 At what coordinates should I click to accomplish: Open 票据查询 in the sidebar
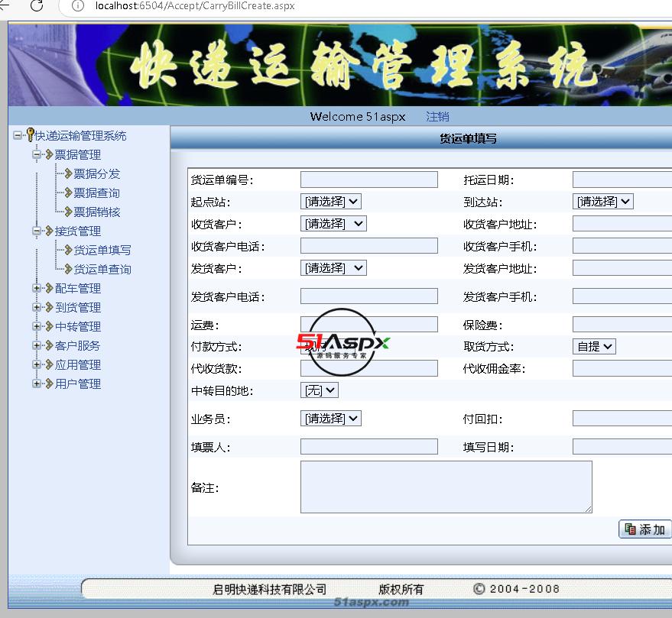pos(97,193)
